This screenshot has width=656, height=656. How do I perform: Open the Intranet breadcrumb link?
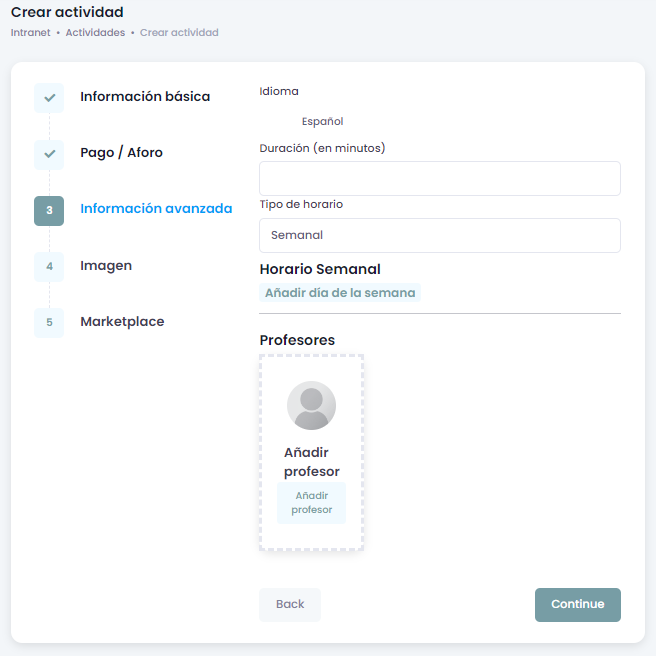(30, 32)
